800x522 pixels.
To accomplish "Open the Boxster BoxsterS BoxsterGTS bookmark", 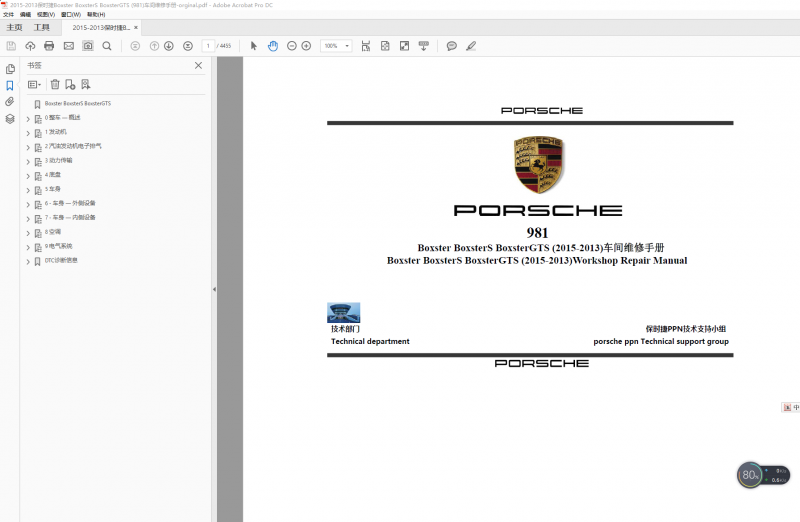I will tap(78, 104).
